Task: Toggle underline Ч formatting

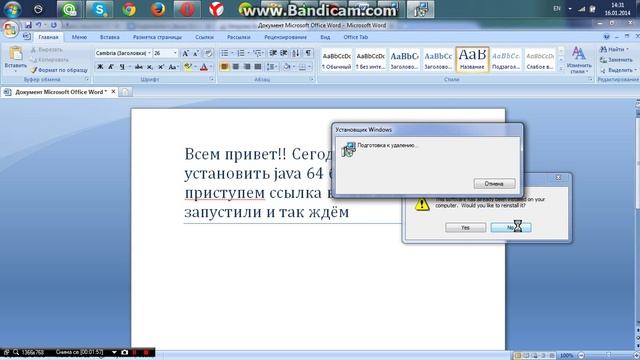Action: tap(122, 67)
